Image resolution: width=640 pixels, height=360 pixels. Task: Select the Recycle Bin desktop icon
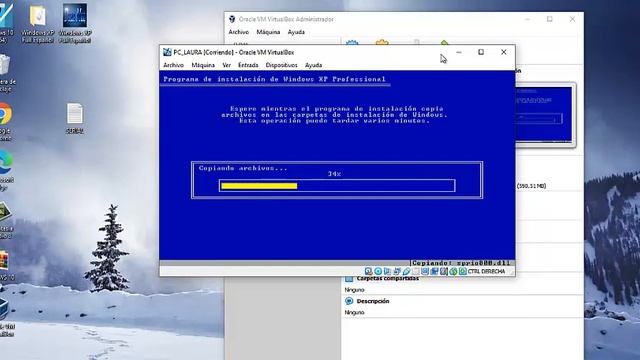coord(4,65)
